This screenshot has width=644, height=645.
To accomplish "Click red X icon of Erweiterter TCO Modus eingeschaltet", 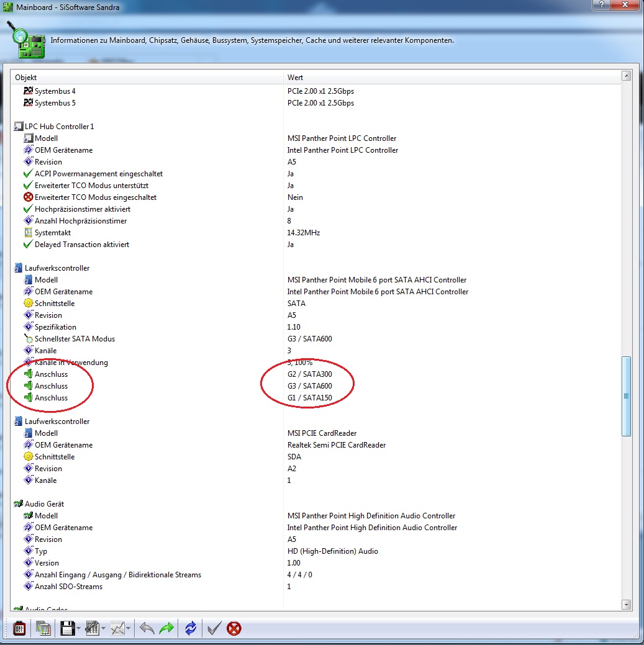I will [28, 197].
